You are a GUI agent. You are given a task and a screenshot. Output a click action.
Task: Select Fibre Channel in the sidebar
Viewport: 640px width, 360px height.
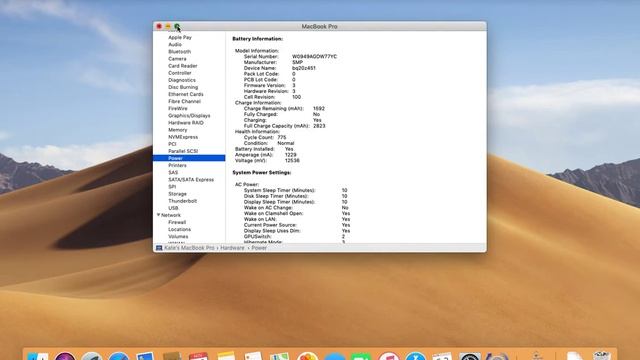[x=184, y=101]
